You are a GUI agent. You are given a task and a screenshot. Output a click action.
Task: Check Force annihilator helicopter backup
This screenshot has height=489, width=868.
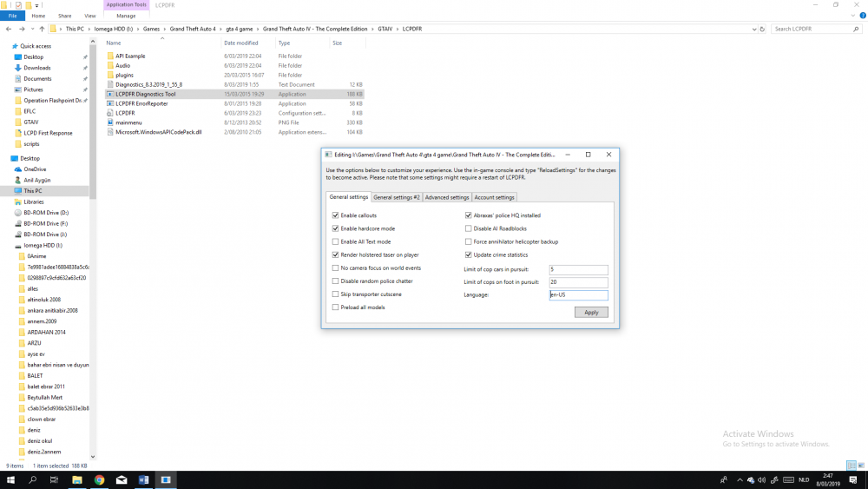469,241
